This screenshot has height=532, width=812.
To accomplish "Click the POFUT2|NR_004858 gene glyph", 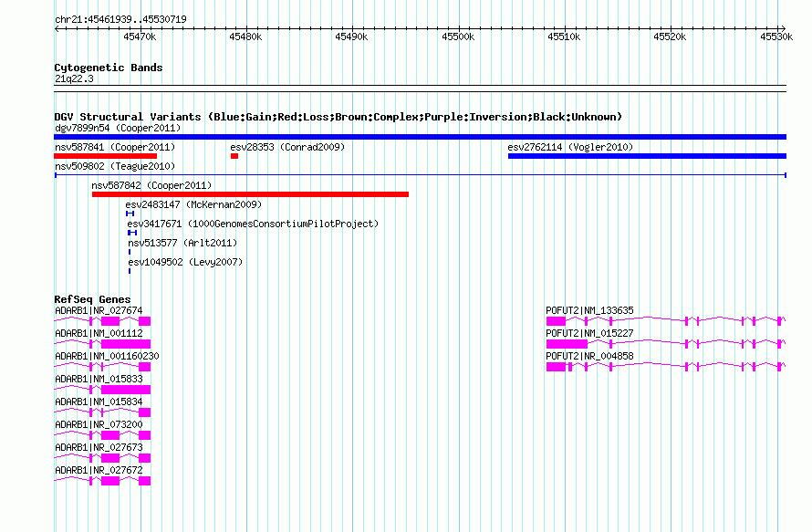I will [x=666, y=367].
